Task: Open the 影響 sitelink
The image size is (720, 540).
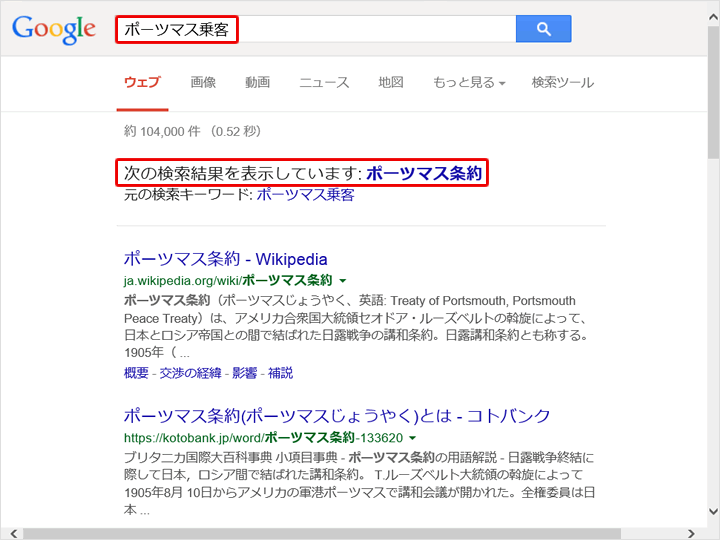Action: pos(244,373)
